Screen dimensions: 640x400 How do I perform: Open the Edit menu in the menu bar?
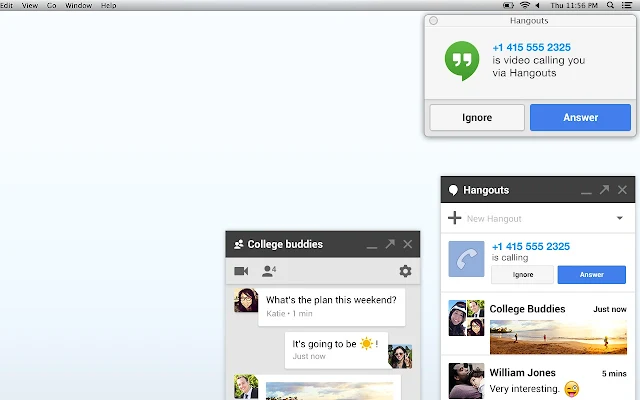(7, 5)
